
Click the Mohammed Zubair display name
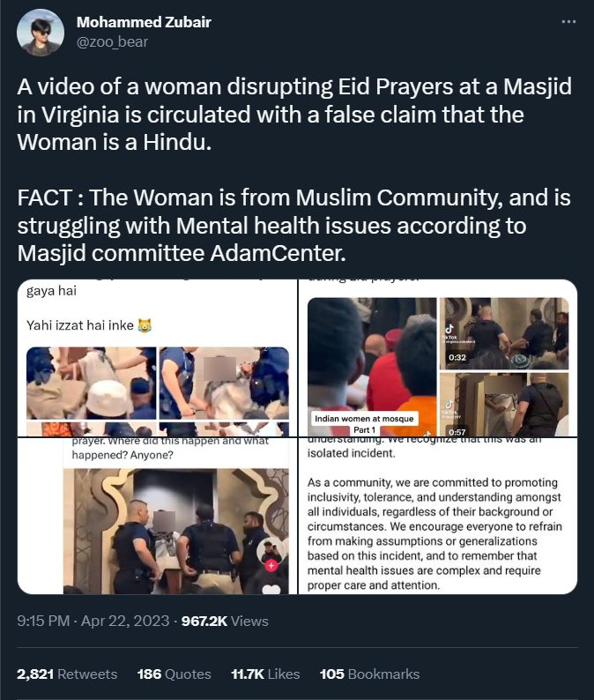[x=144, y=22]
